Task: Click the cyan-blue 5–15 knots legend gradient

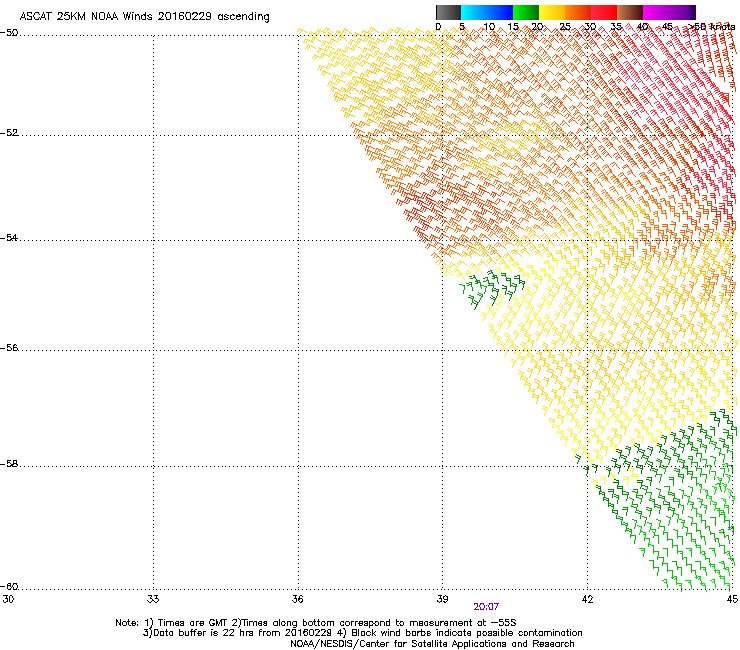Action: coord(487,12)
